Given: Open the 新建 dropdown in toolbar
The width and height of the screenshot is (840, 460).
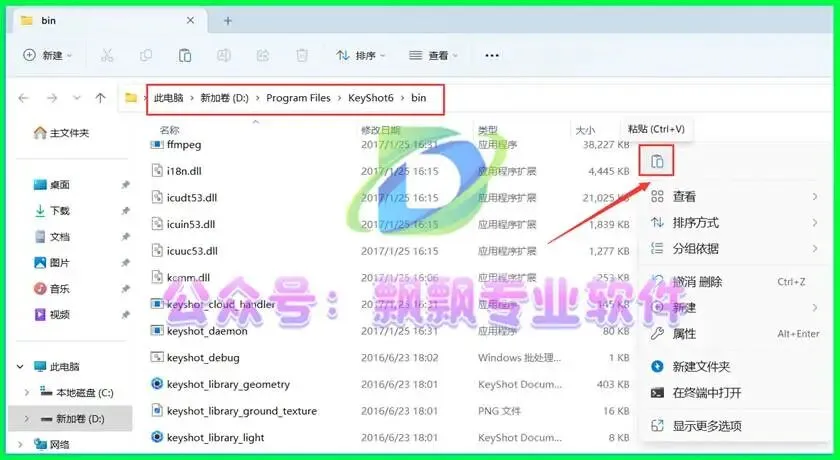Looking at the screenshot, I should tap(47, 55).
